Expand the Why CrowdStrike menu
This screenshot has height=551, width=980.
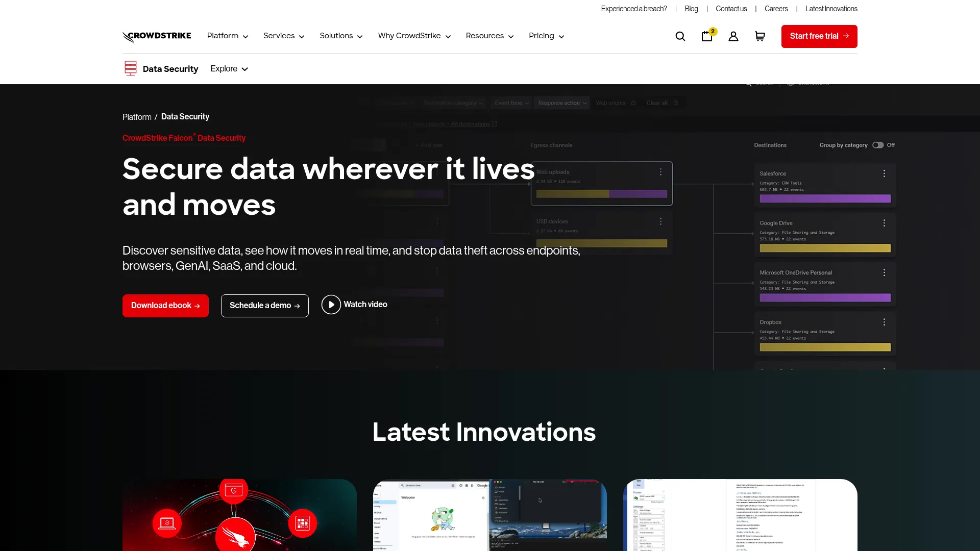[414, 36]
